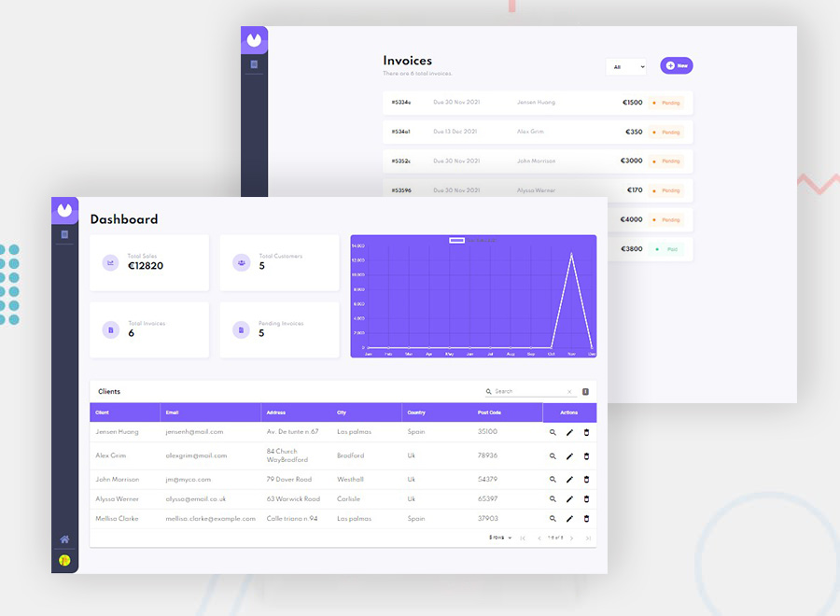Click the Total Customers people icon
Viewport: 840px width, 616px height.
[241, 262]
